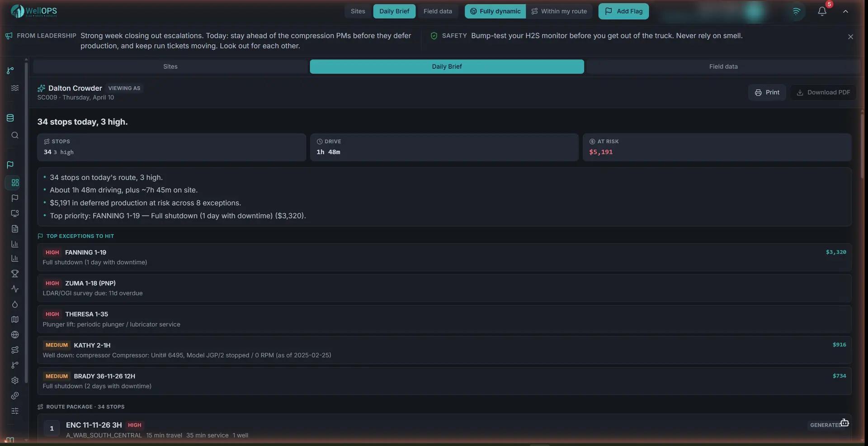Collapse the top header with chevron
The width and height of the screenshot is (868, 446).
click(x=845, y=11)
